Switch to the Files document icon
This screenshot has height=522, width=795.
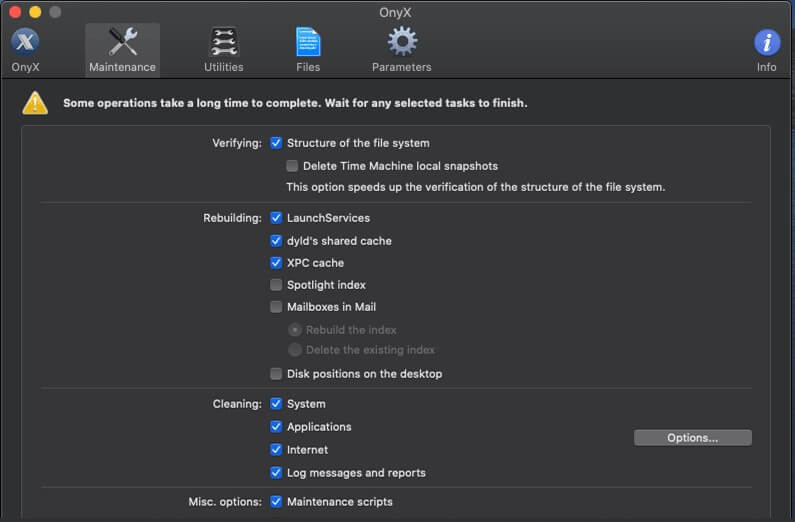click(308, 42)
